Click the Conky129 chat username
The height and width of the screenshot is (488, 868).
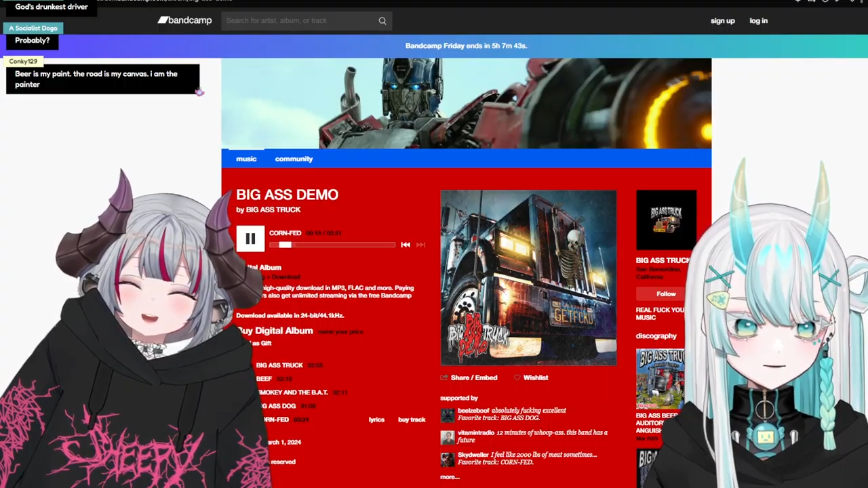(23, 61)
